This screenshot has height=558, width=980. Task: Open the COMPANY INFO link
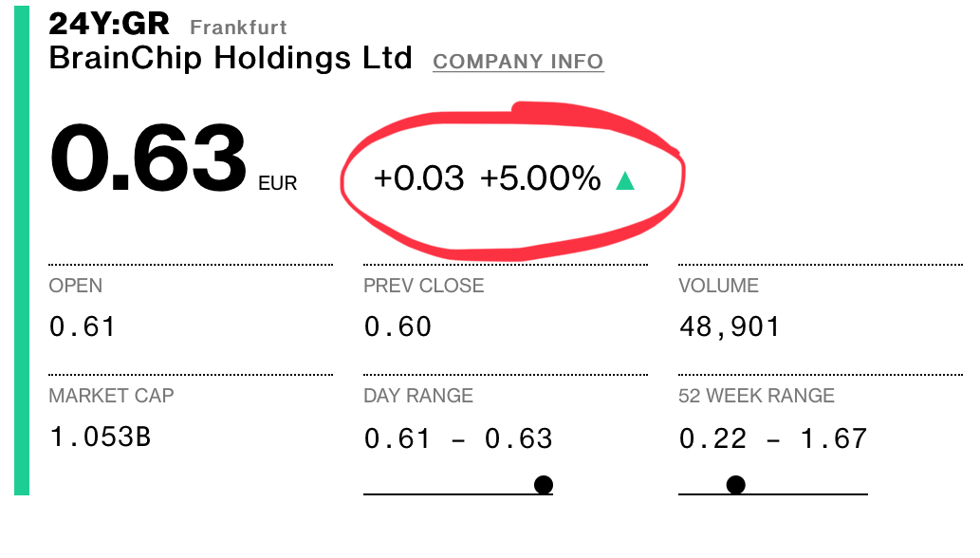click(x=518, y=62)
